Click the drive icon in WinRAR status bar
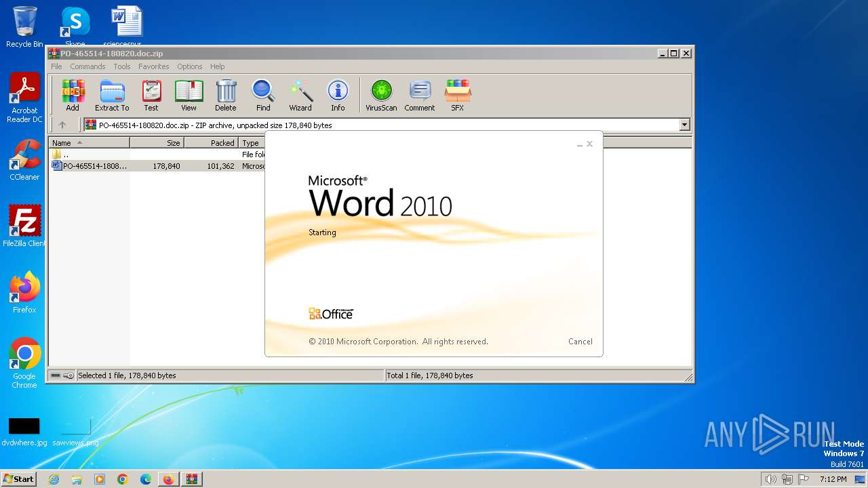This screenshot has height=488, width=868. pyautogui.click(x=56, y=375)
